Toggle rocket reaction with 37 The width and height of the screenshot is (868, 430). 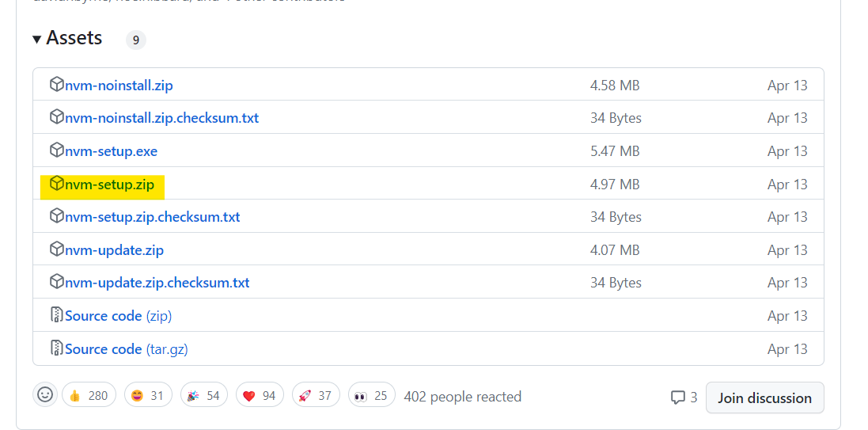pyautogui.click(x=316, y=396)
